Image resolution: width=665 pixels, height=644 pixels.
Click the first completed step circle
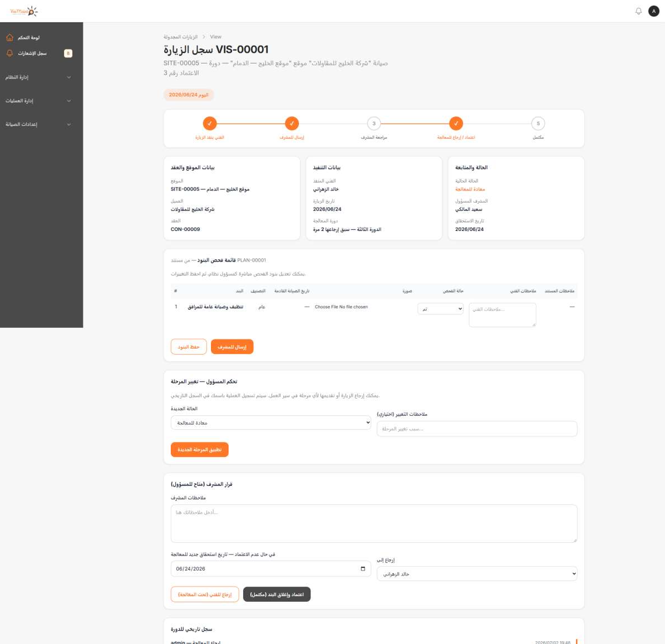(209, 124)
